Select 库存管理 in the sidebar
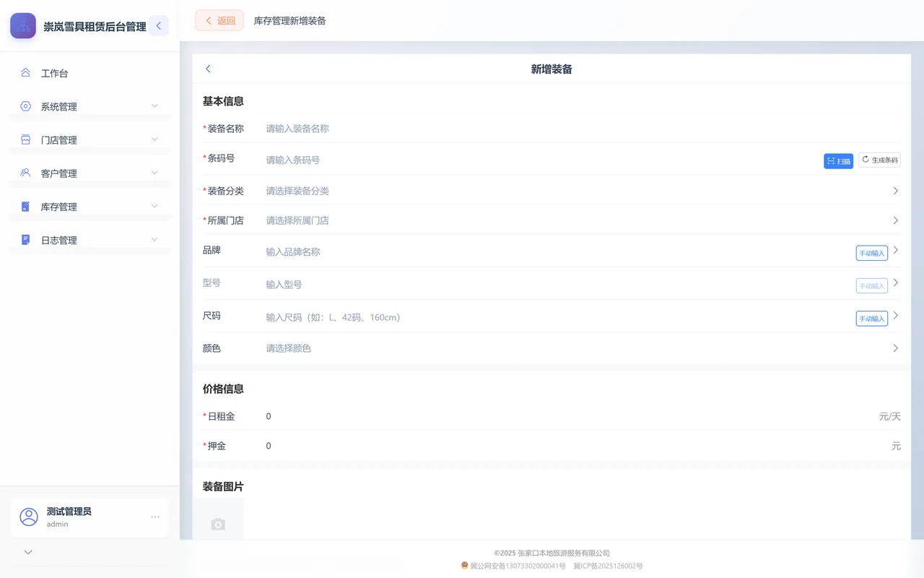The image size is (924, 578). [90, 207]
